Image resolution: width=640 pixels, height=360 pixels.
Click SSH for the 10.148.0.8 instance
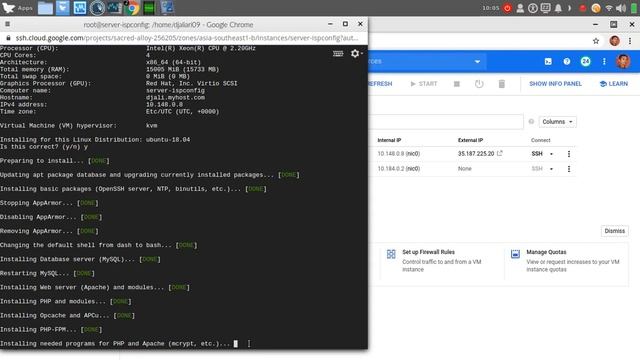click(x=537, y=153)
